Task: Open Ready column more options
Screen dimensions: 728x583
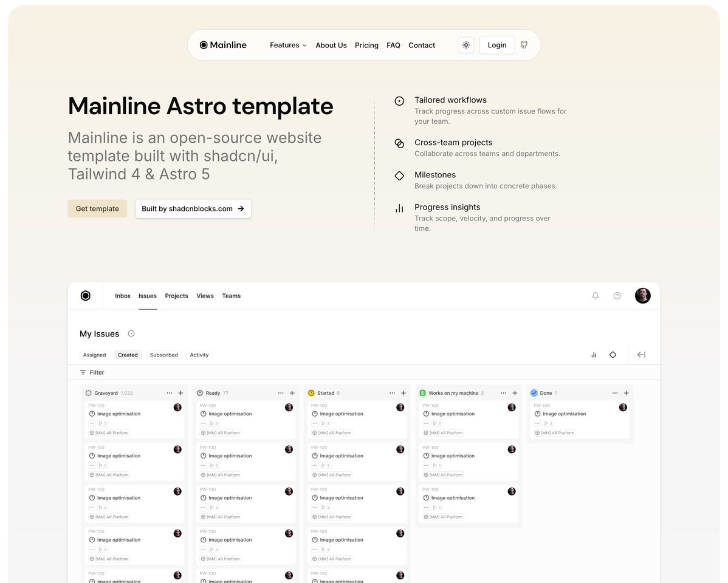Action: pos(281,393)
